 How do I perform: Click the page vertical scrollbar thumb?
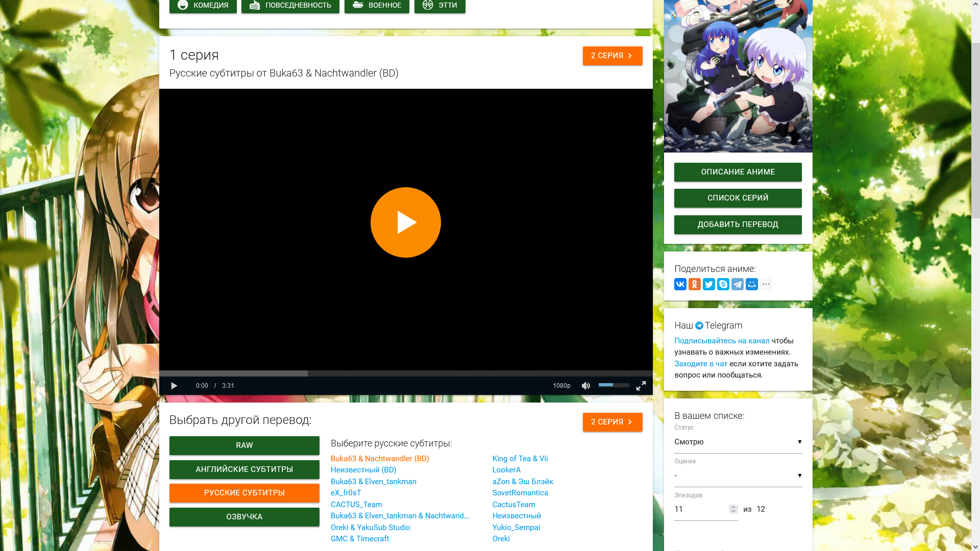point(975,130)
